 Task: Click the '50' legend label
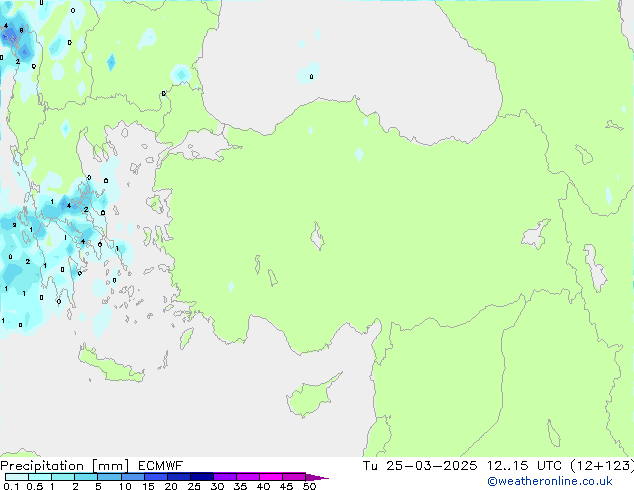(309, 486)
